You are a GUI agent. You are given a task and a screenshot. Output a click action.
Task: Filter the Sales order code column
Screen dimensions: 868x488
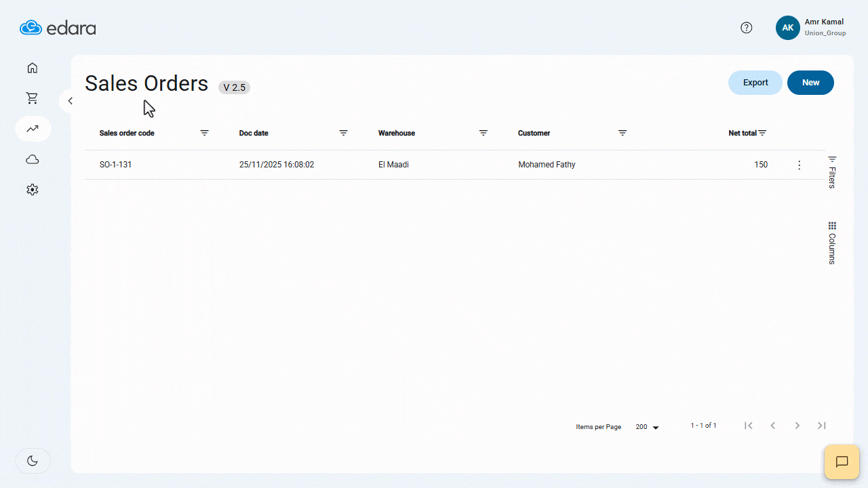pos(204,133)
